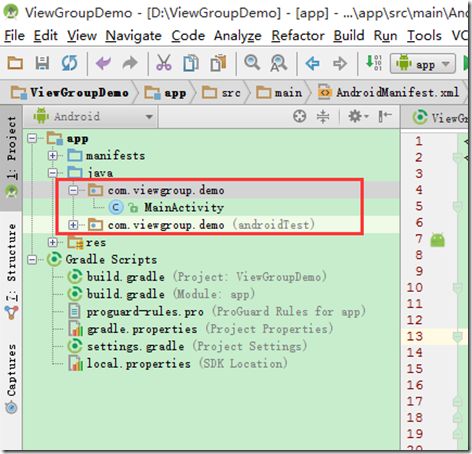
Task: Click the Android icon in gutter line 7
Action: (437, 239)
